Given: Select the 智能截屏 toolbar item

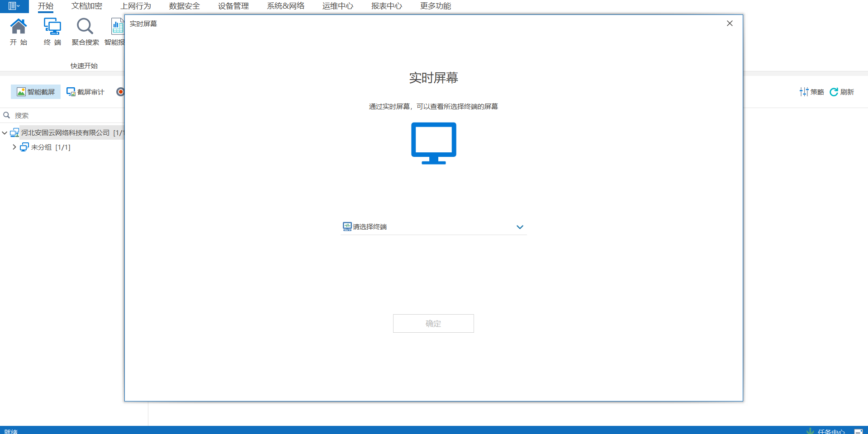Looking at the screenshot, I should pyautogui.click(x=36, y=92).
